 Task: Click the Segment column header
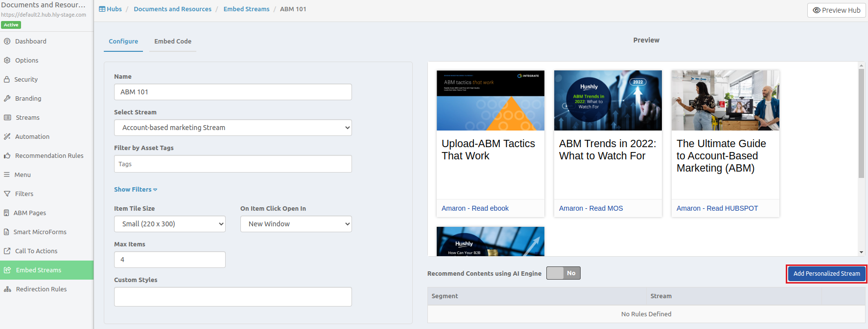537,296
